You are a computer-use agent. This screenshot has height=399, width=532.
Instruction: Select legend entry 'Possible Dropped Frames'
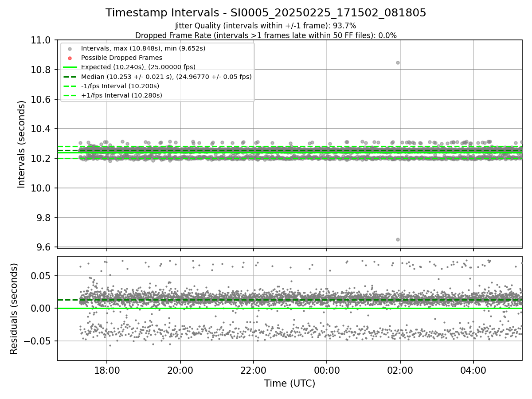(121, 58)
